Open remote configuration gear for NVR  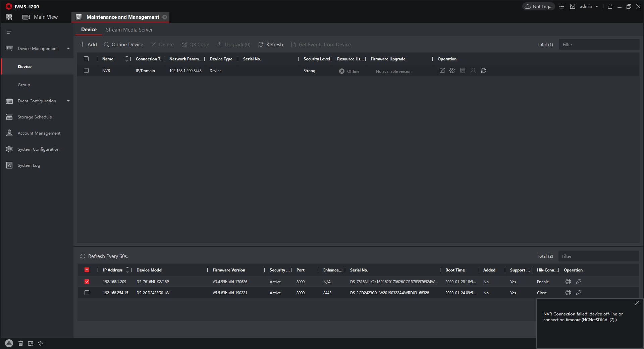452,70
